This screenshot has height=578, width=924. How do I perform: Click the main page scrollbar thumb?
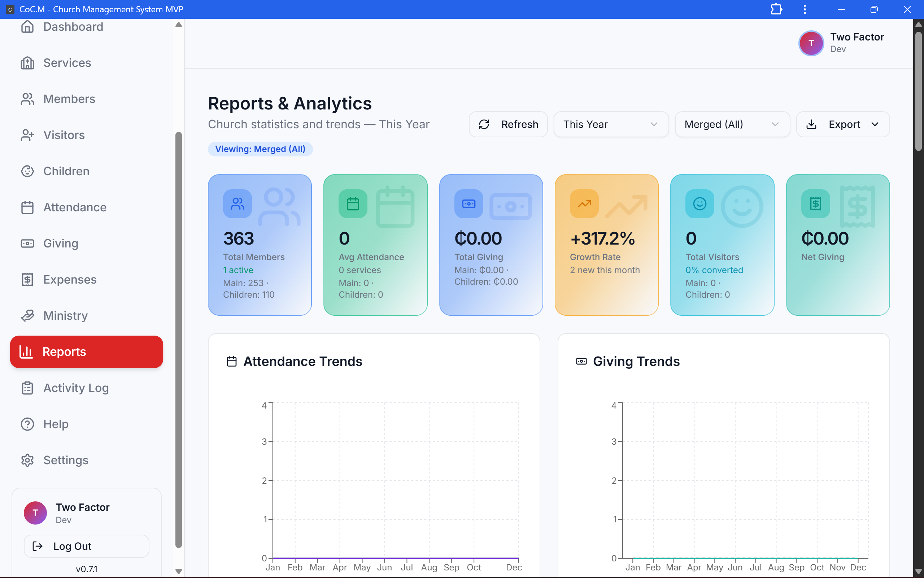pyautogui.click(x=919, y=92)
